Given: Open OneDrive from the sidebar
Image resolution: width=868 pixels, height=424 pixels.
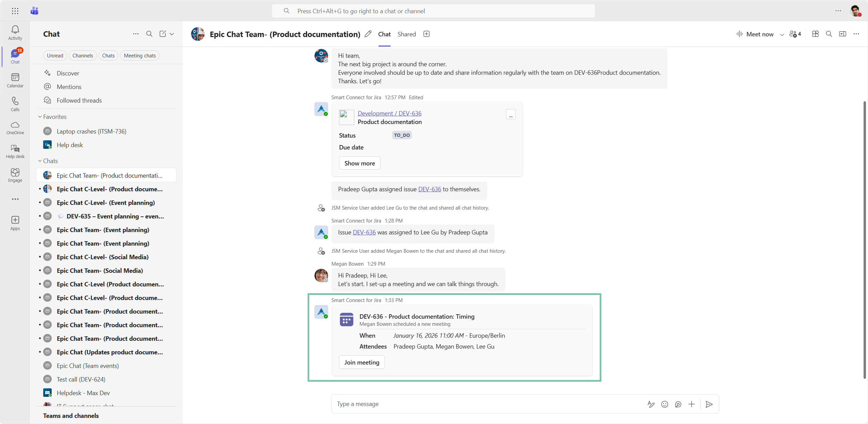Looking at the screenshot, I should pos(15,128).
